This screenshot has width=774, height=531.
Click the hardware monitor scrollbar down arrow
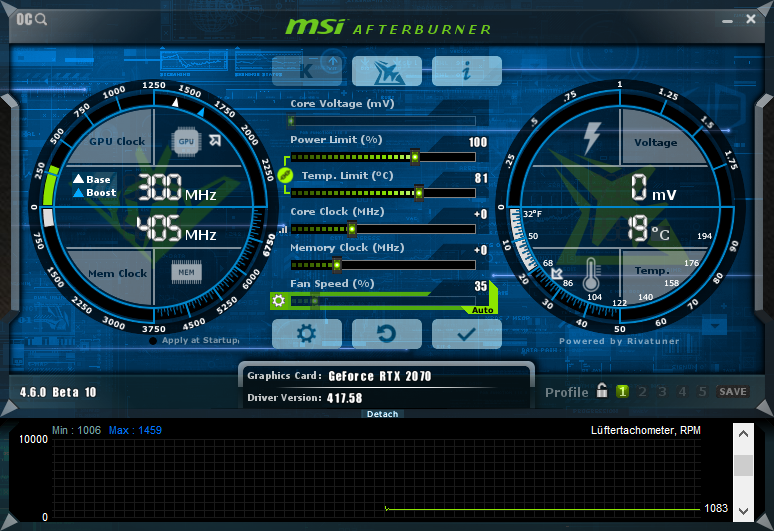click(743, 511)
